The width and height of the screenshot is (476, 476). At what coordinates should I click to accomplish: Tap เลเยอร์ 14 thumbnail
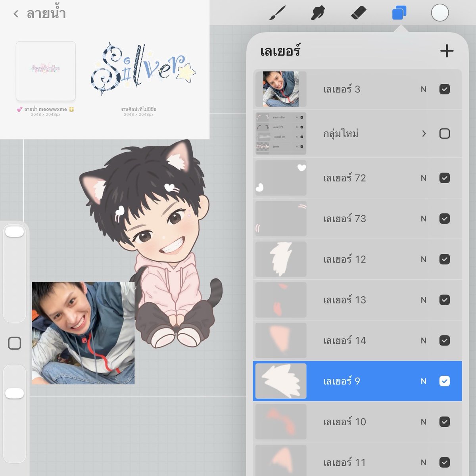click(281, 340)
